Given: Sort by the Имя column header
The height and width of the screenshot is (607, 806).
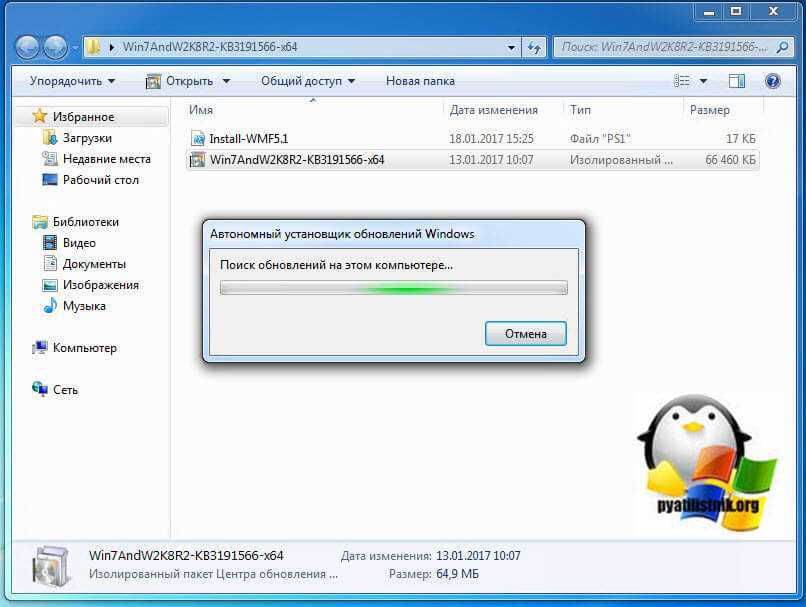Looking at the screenshot, I should click(x=313, y=110).
